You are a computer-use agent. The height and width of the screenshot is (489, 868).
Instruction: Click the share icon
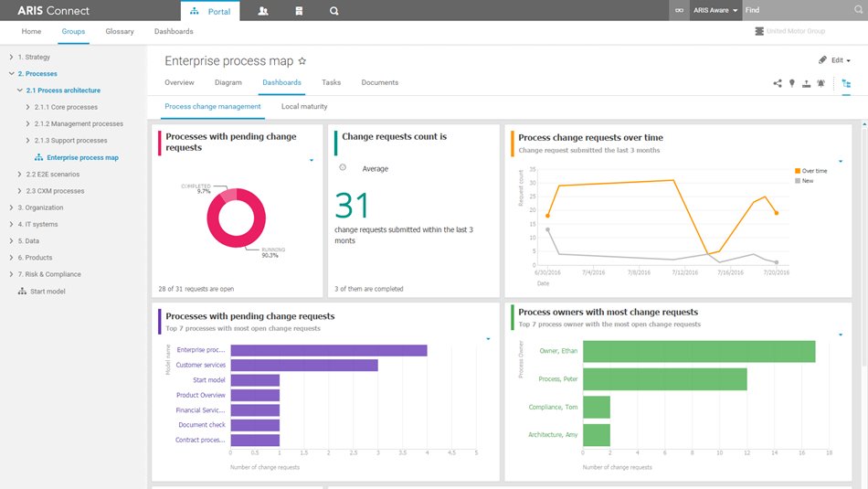(778, 83)
